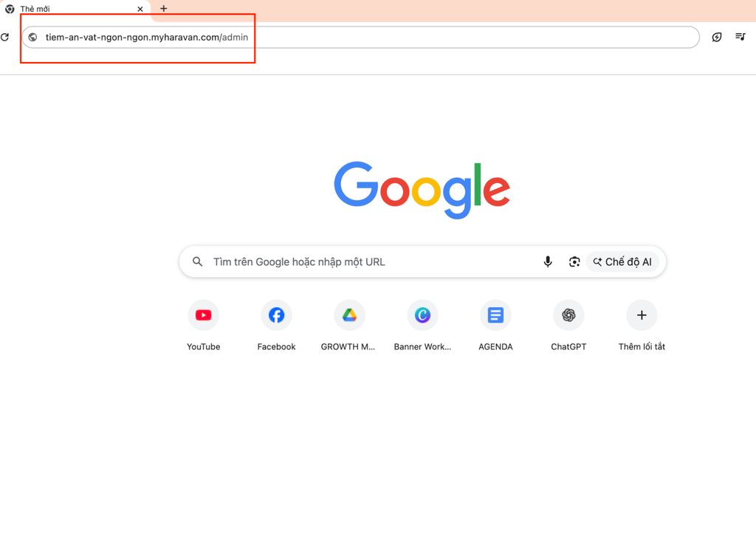Viewport: 756px width, 542px height.
Task: Add a shortcut via Thêm lối tắt
Action: click(x=642, y=315)
